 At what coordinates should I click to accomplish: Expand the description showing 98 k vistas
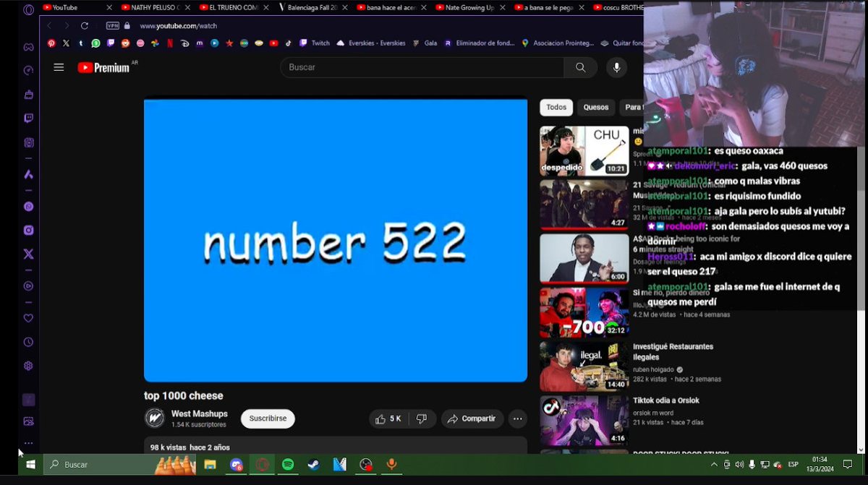pos(336,445)
